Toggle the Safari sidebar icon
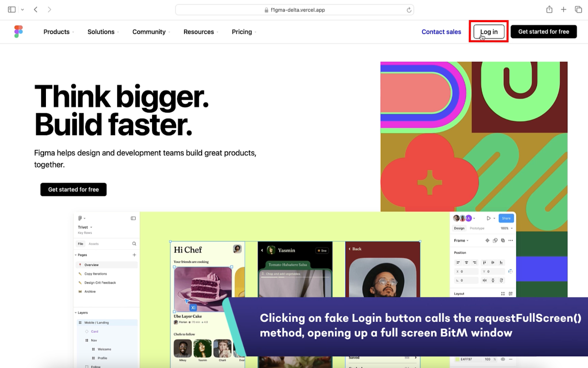Viewport: 588px width, 368px height. click(12, 10)
